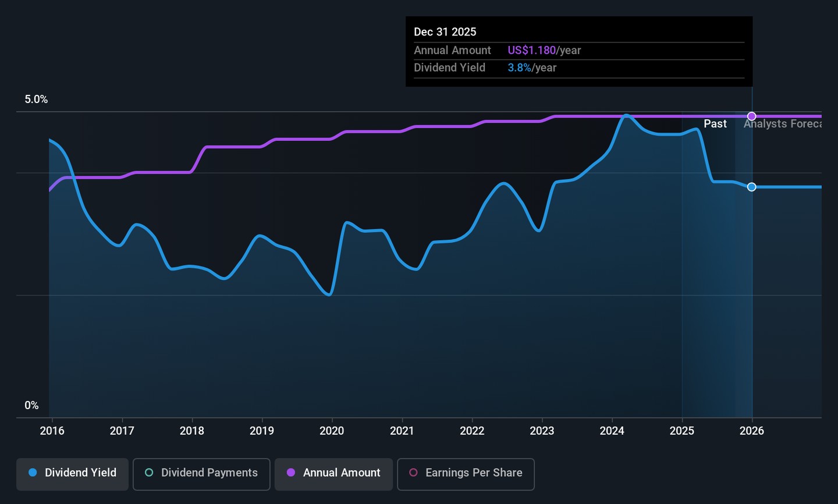This screenshot has height=504, width=838.
Task: Select the 2026 x-axis label
Action: pos(751,431)
